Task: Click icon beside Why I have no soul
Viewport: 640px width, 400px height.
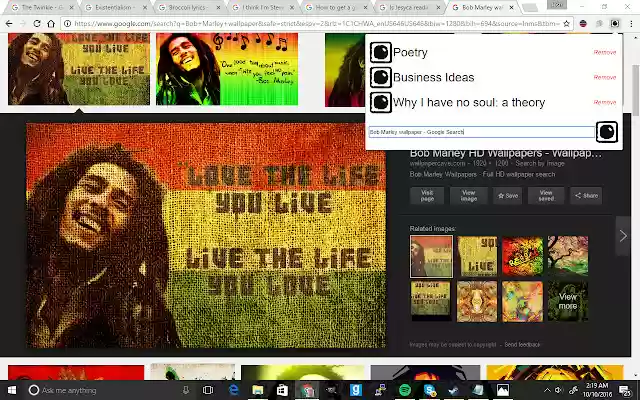Action: (380, 102)
